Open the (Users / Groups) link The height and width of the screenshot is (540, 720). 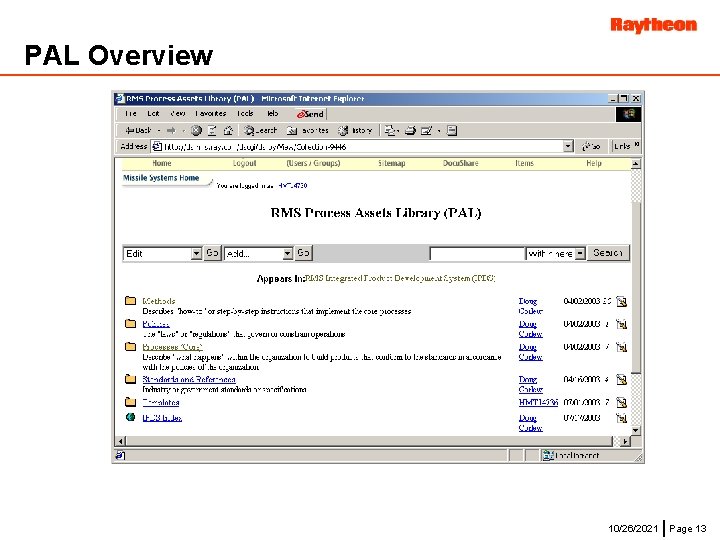tap(313, 163)
